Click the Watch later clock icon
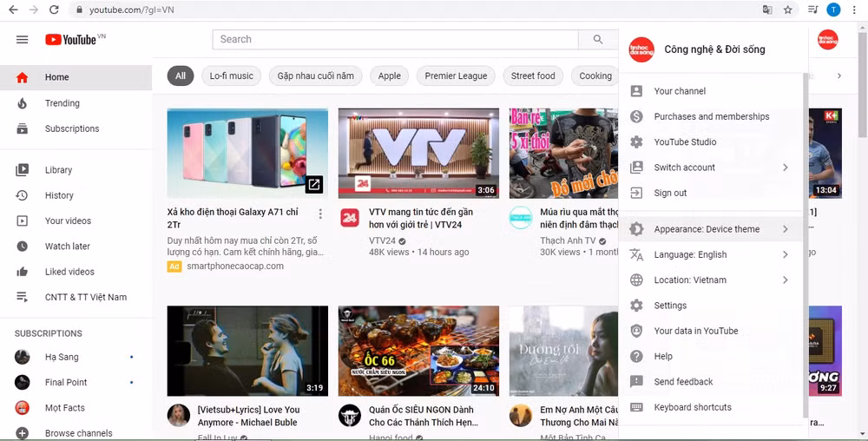The height and width of the screenshot is (441, 868). (23, 247)
